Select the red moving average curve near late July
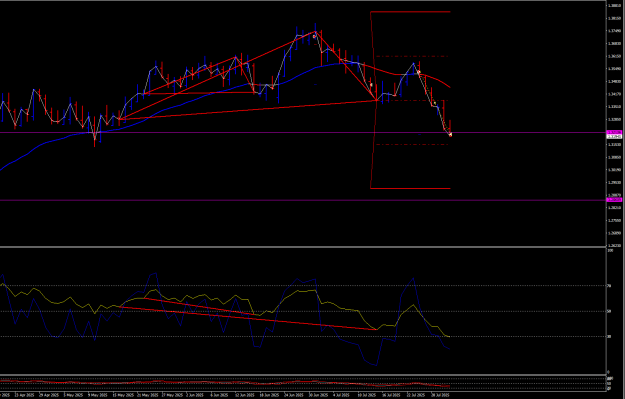 click(x=438, y=80)
